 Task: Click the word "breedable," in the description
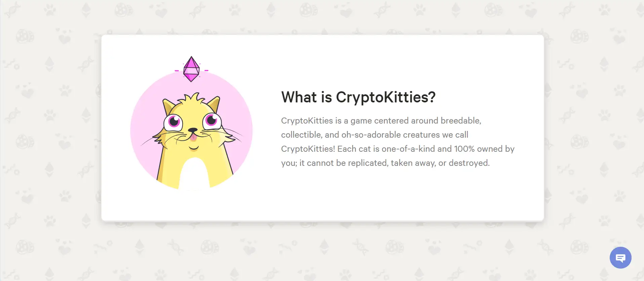(x=461, y=121)
